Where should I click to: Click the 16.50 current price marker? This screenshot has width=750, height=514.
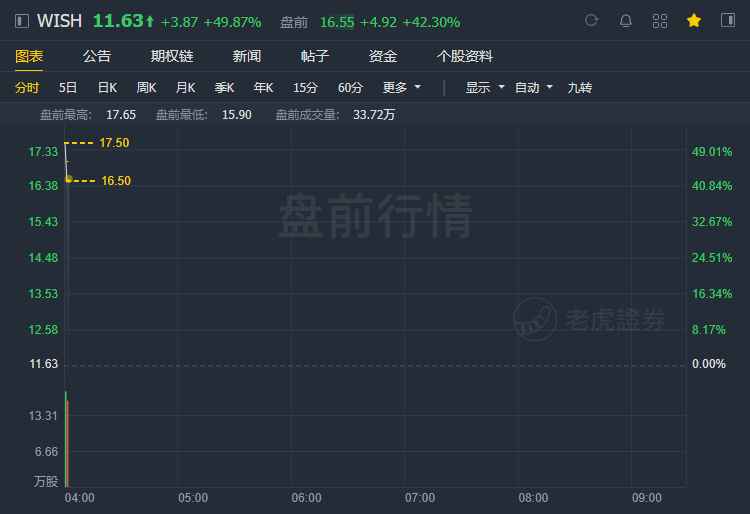116,181
